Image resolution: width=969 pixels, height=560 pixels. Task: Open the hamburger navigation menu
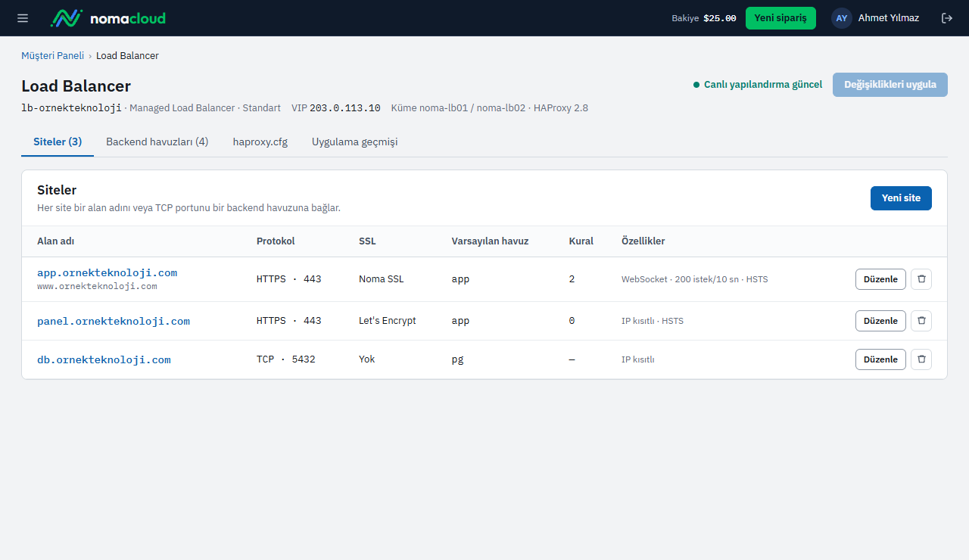coord(23,18)
